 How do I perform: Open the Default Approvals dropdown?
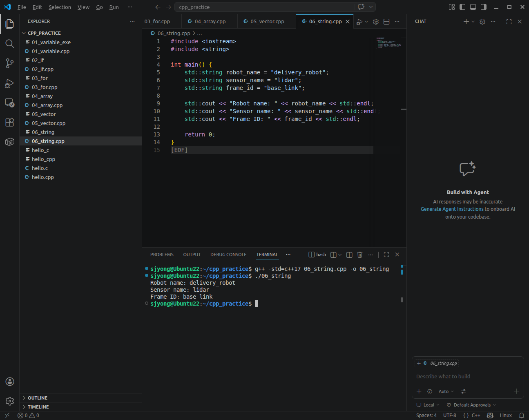pyautogui.click(x=471, y=405)
